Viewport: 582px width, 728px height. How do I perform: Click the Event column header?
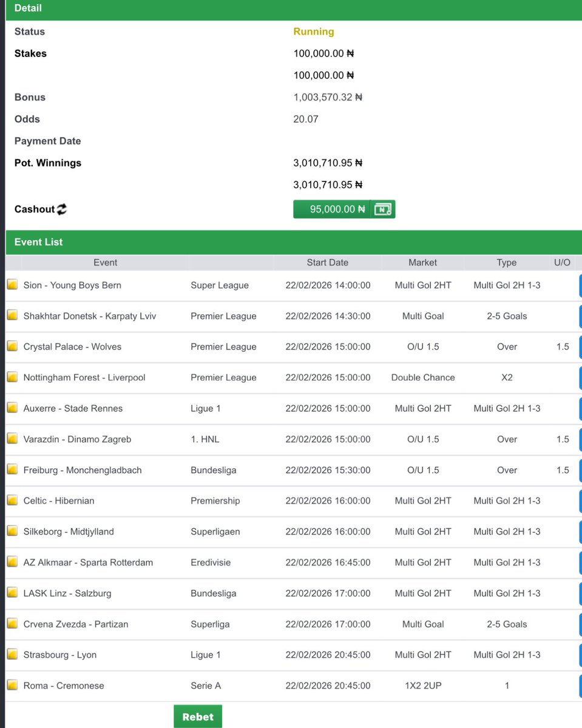click(x=105, y=263)
